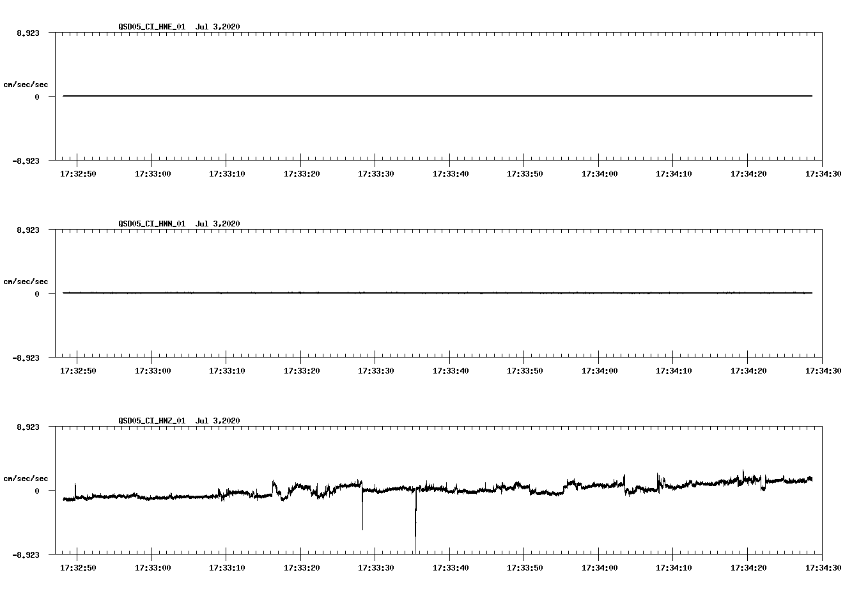
Task: Click 17:32:50 time label under HNE plot
Action: [78, 173]
